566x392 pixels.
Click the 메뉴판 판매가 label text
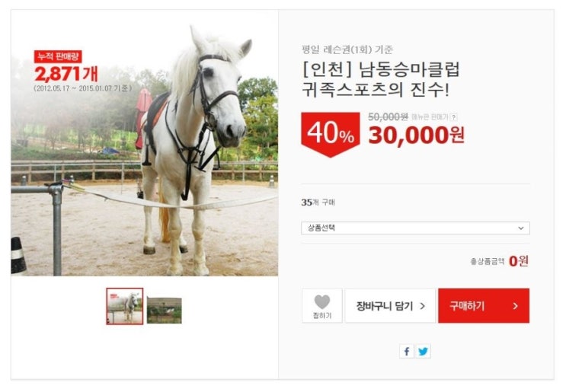point(430,117)
